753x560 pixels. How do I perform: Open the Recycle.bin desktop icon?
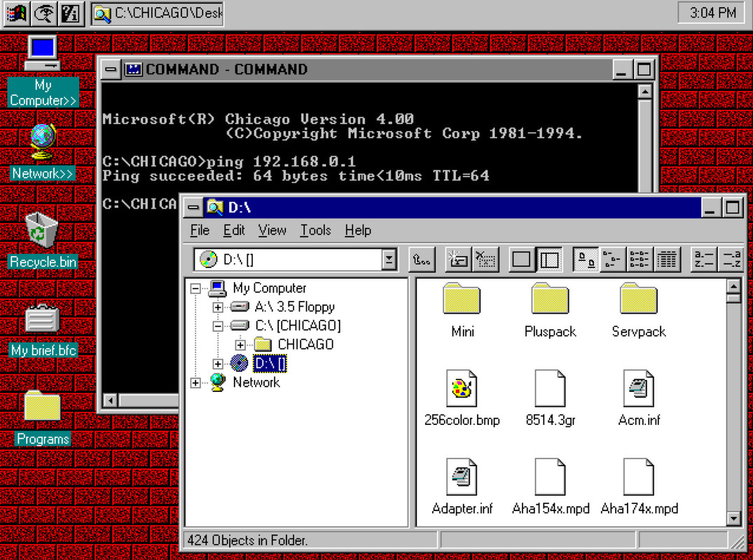43,240
